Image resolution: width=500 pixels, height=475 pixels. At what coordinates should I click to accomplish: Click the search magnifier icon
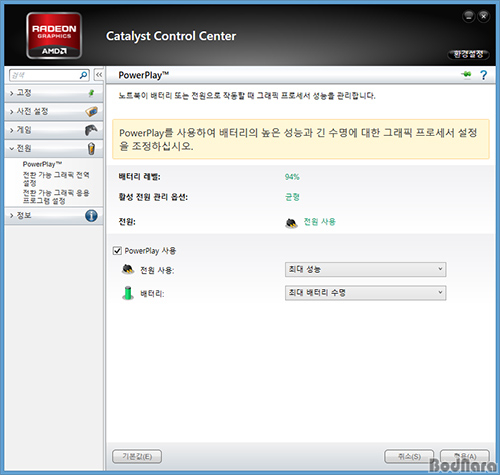point(83,75)
